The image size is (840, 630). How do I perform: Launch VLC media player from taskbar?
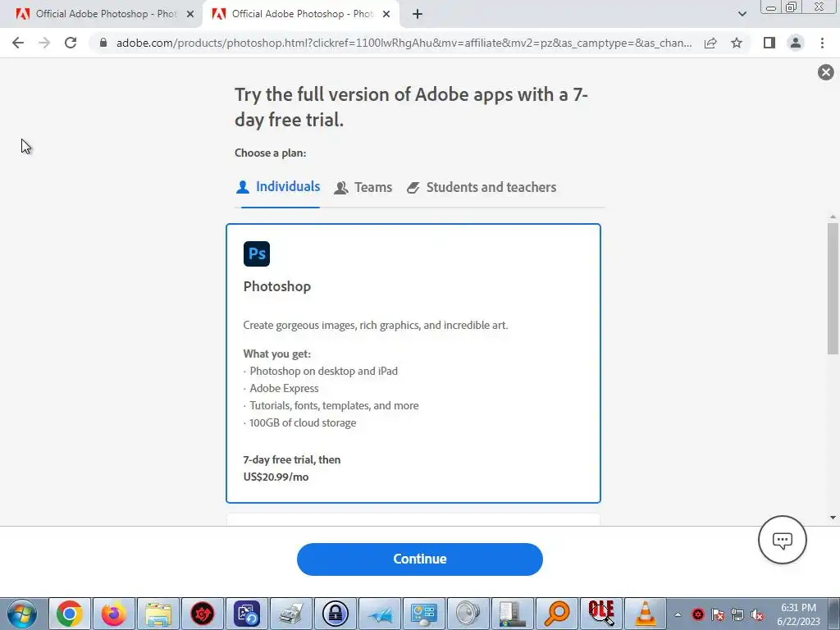(646, 614)
